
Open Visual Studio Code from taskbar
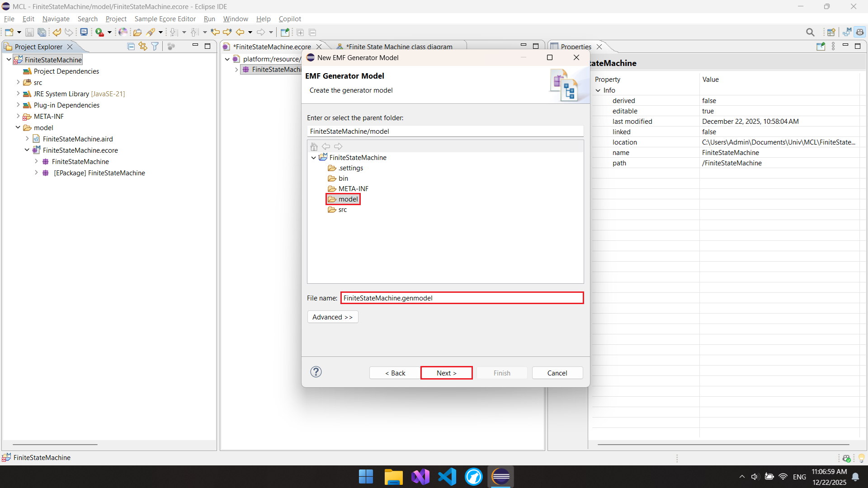[447, 477]
